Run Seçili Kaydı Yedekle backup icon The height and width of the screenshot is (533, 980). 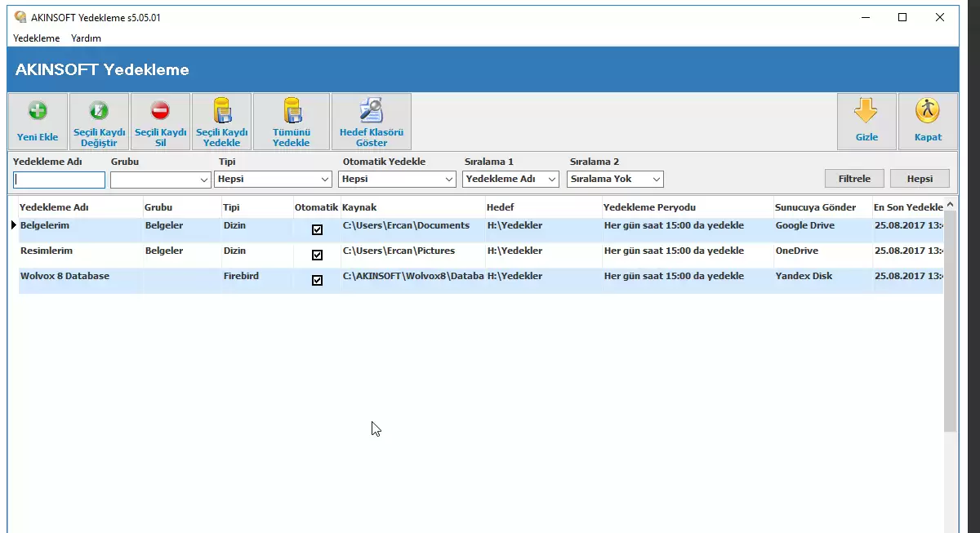pyautogui.click(x=221, y=112)
